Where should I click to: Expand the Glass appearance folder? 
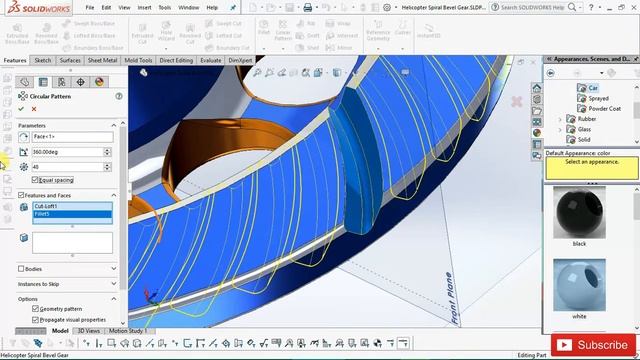[x=560, y=129]
